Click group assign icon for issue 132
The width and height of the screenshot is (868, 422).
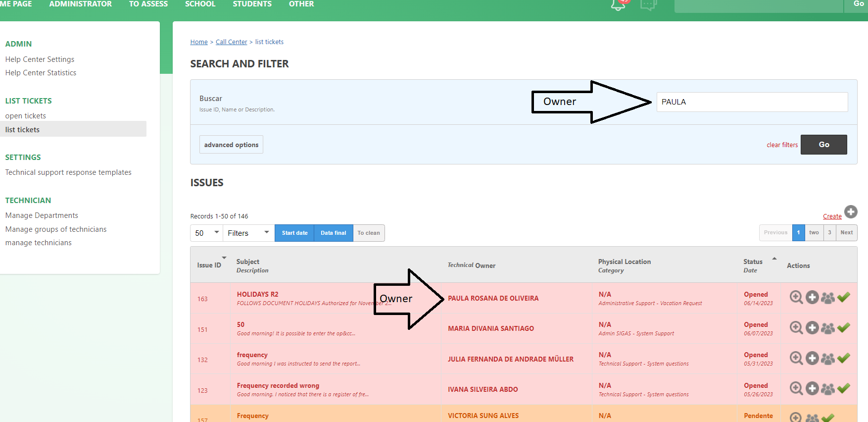pyautogui.click(x=827, y=359)
